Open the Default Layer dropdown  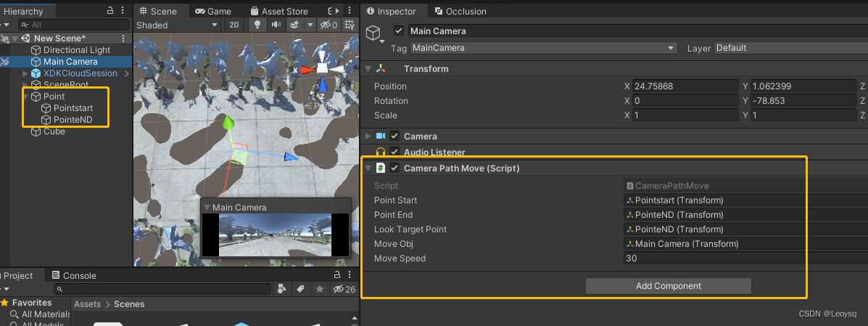click(790, 48)
